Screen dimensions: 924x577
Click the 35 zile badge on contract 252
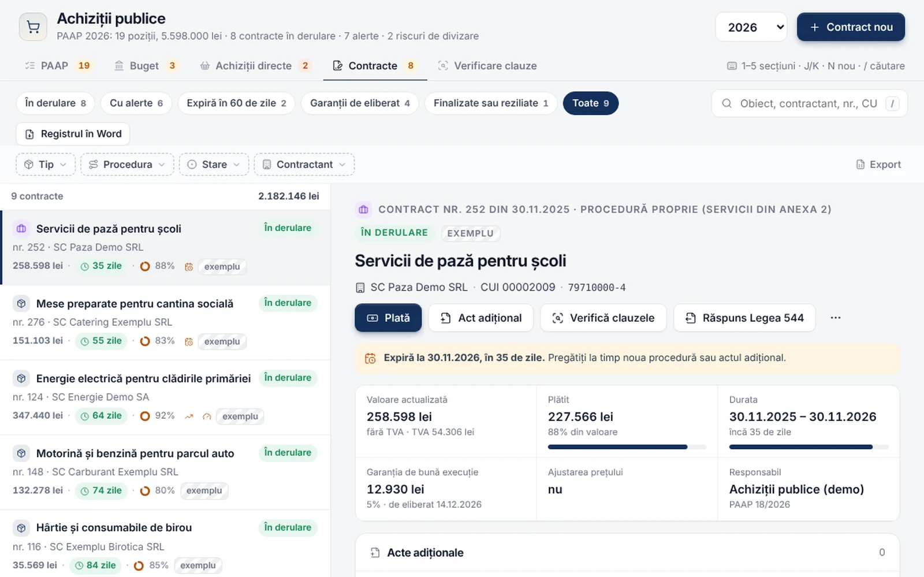tap(101, 266)
